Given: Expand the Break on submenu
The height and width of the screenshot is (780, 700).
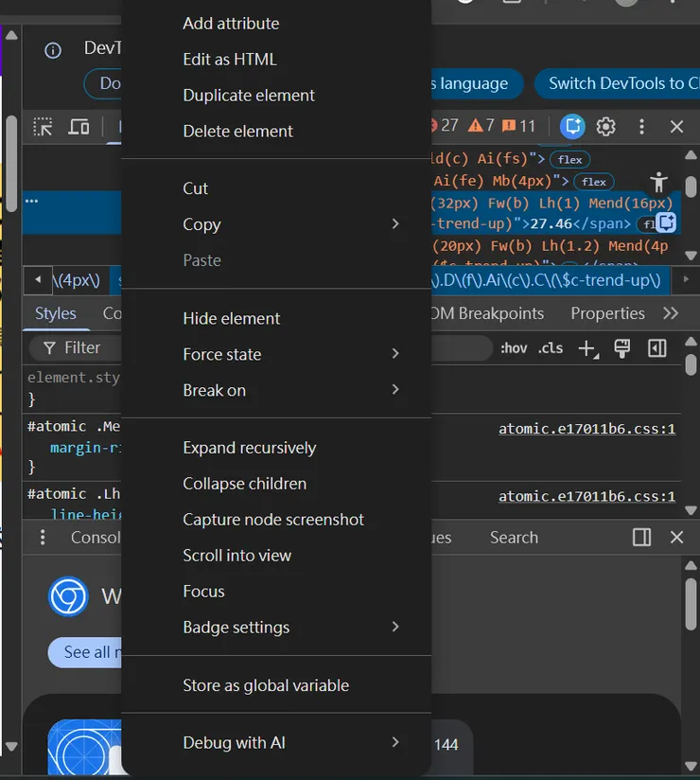Looking at the screenshot, I should pyautogui.click(x=276, y=390).
